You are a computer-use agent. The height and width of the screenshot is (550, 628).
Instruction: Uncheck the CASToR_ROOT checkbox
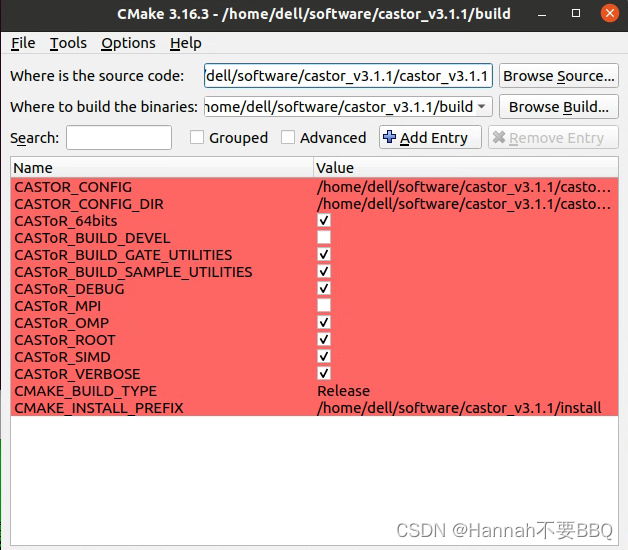[324, 340]
